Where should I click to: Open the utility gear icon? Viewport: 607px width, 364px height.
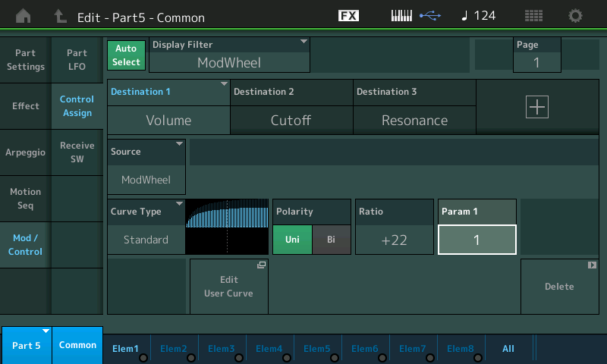(576, 16)
